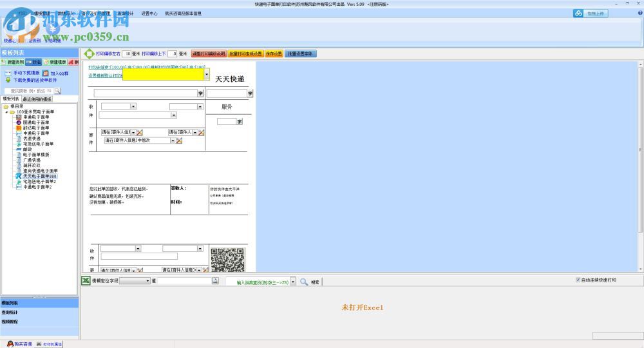
Task: Click the 根目录 folder icon
Action: [6, 106]
